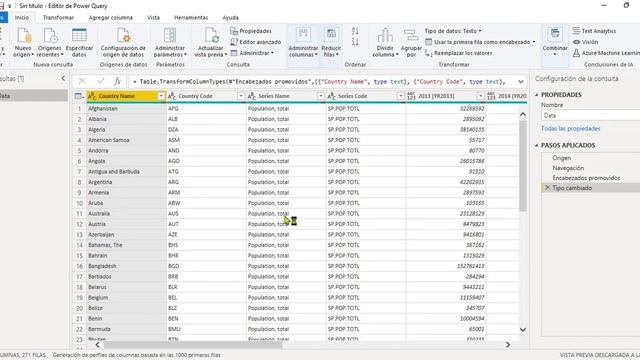640x360 pixels.
Task: Expand the formula bar
Action: 521,82
